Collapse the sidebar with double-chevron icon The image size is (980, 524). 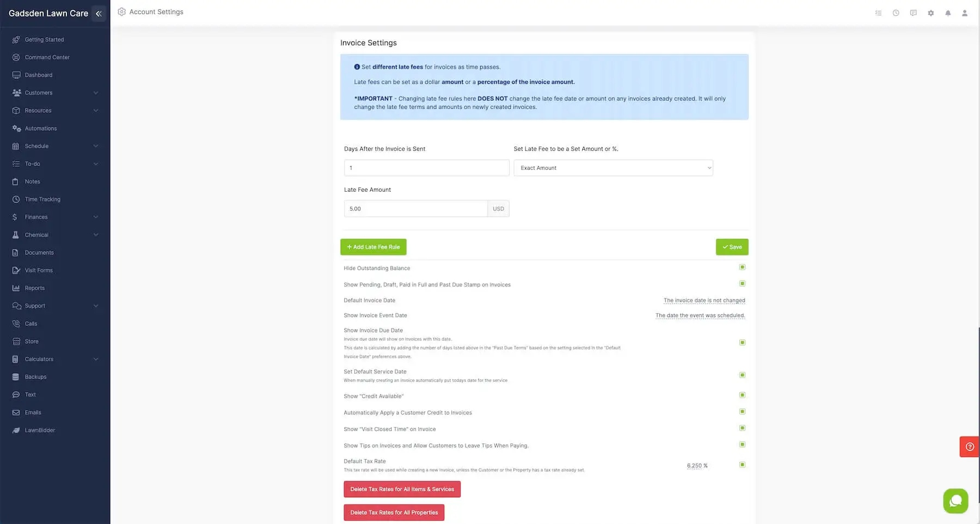pos(99,14)
